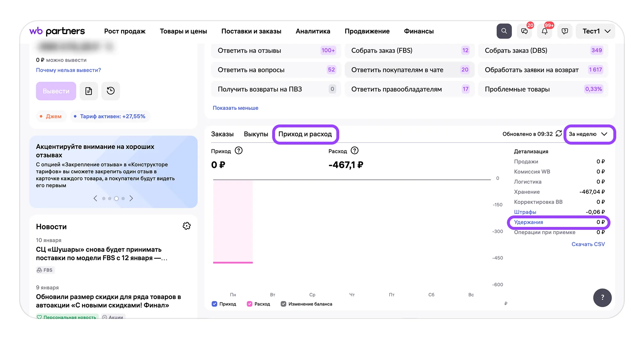
Task: Click the Скачать CSV link
Action: [x=588, y=244]
